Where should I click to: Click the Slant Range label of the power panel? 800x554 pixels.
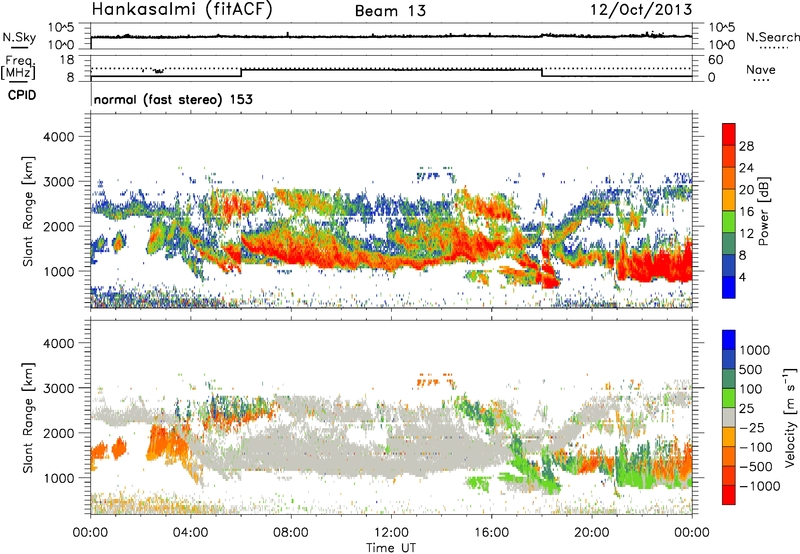pyautogui.click(x=28, y=211)
